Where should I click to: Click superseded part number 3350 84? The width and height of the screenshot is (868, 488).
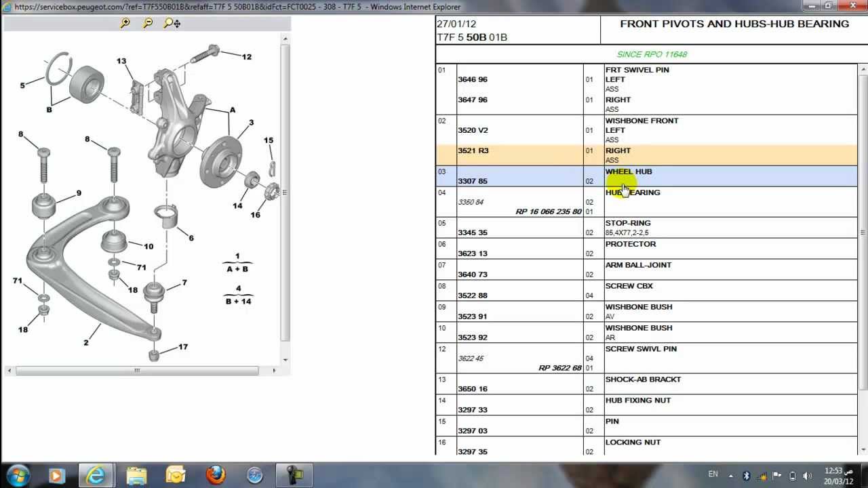(x=471, y=202)
